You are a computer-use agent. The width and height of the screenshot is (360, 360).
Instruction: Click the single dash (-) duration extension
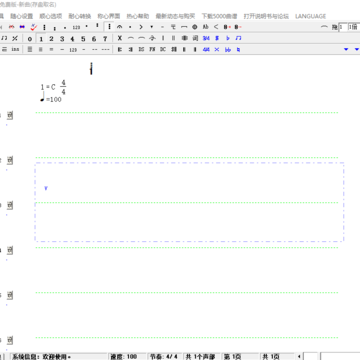pyautogui.click(x=83, y=49)
